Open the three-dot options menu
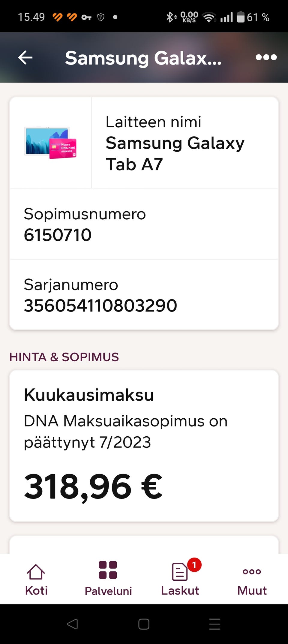 (x=266, y=57)
